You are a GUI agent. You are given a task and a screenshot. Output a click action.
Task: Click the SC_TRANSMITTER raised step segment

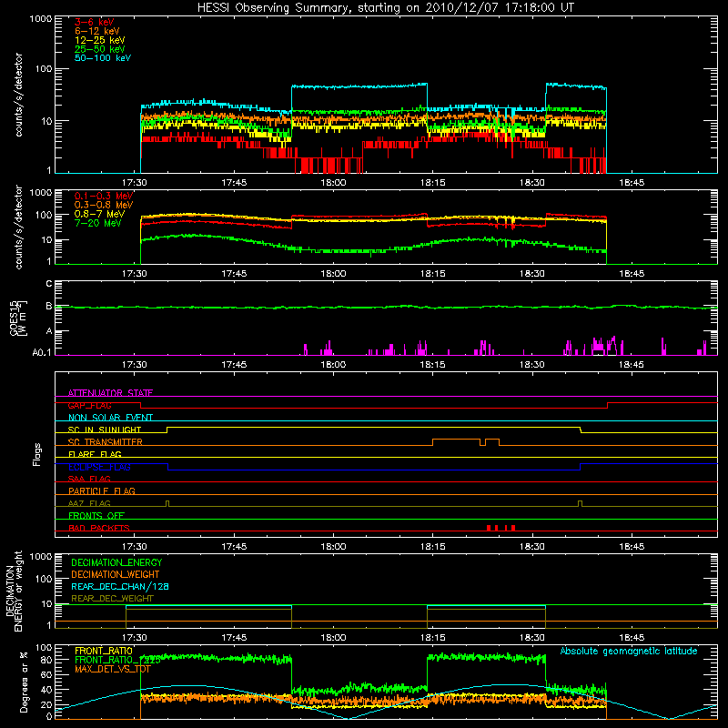pos(456,440)
